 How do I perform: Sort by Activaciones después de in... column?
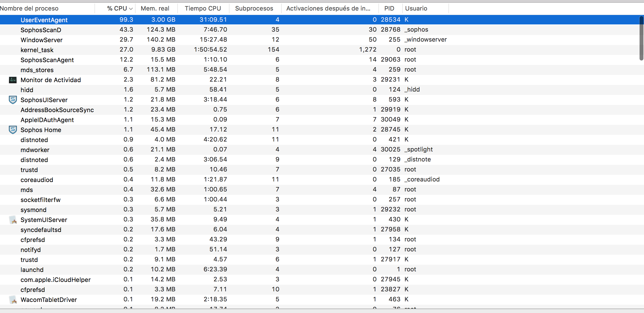pyautogui.click(x=328, y=8)
